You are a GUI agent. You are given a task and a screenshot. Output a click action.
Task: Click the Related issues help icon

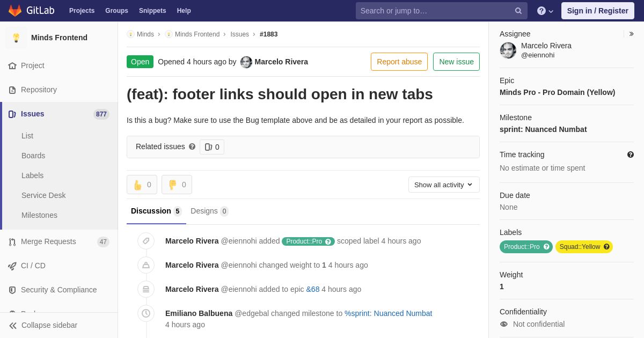192,146
